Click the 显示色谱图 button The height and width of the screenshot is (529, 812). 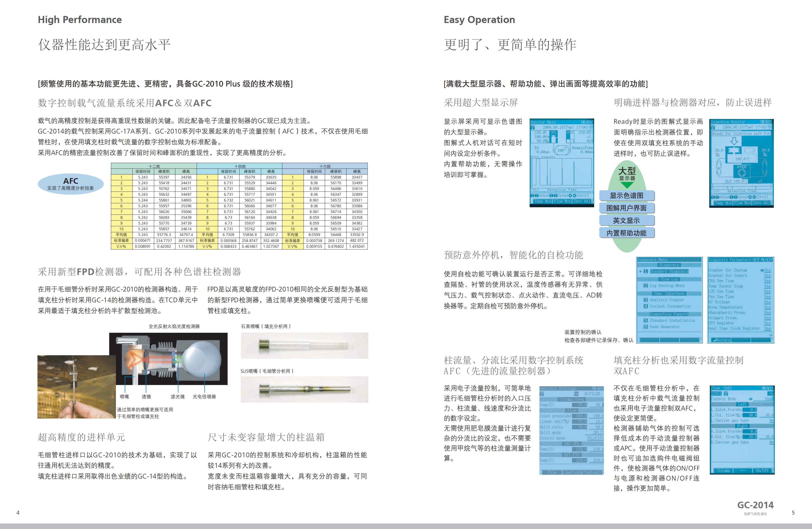click(627, 195)
